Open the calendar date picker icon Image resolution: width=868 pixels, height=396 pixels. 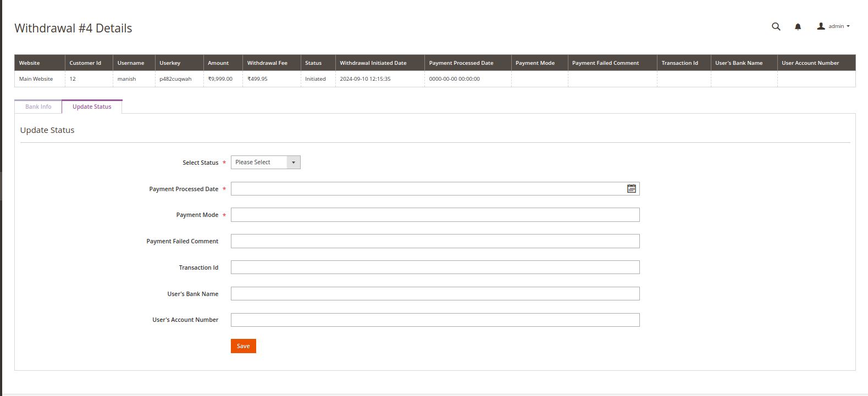tap(632, 189)
